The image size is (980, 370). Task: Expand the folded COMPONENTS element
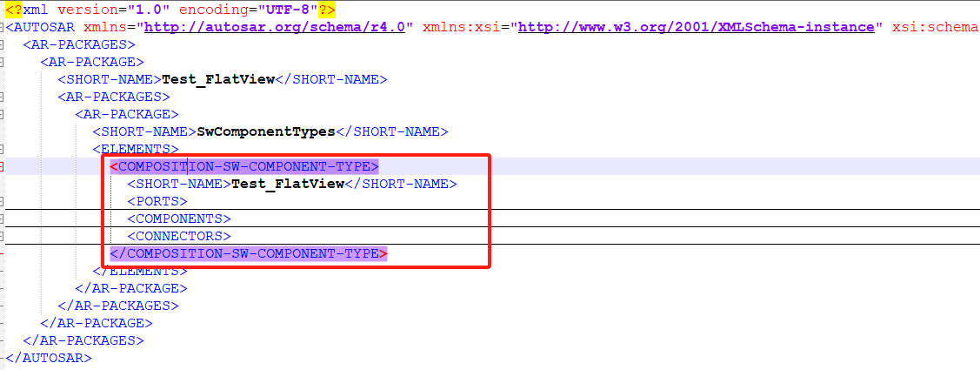2,219
